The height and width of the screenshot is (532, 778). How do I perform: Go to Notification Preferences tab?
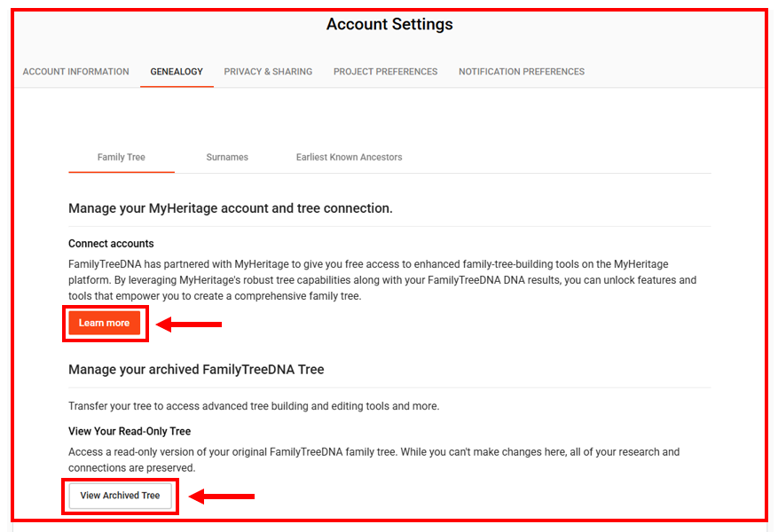(522, 72)
